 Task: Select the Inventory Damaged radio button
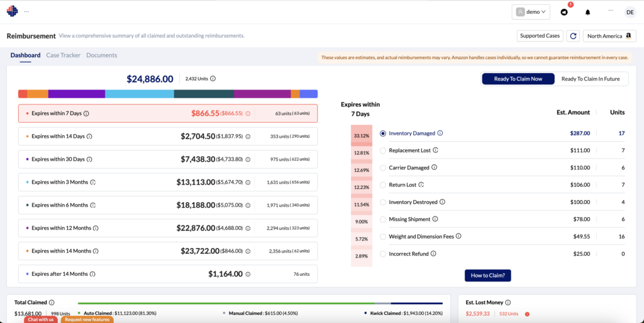click(383, 133)
